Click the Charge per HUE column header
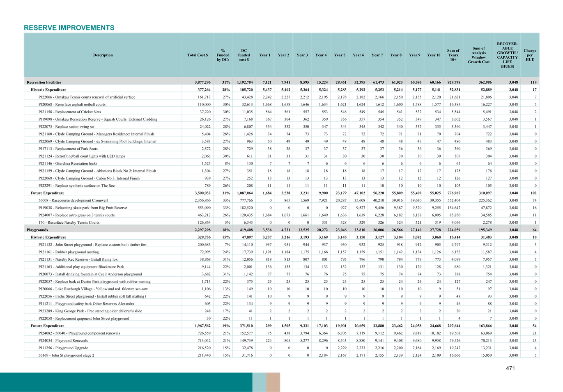 pos(530,55)
